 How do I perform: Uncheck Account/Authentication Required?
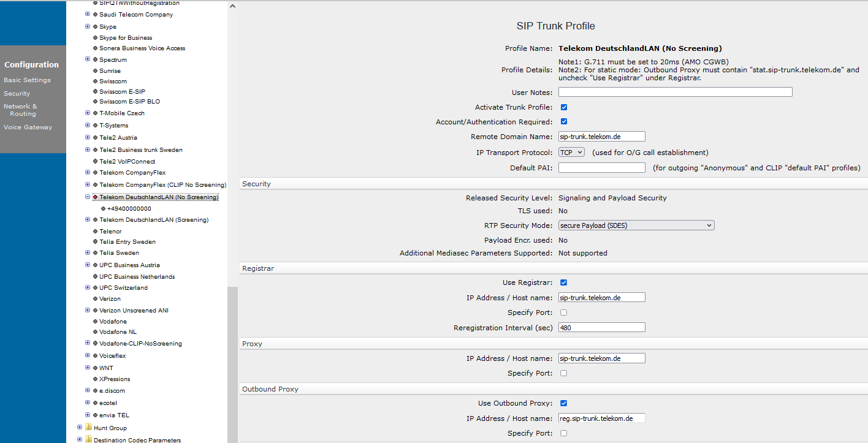(x=564, y=122)
